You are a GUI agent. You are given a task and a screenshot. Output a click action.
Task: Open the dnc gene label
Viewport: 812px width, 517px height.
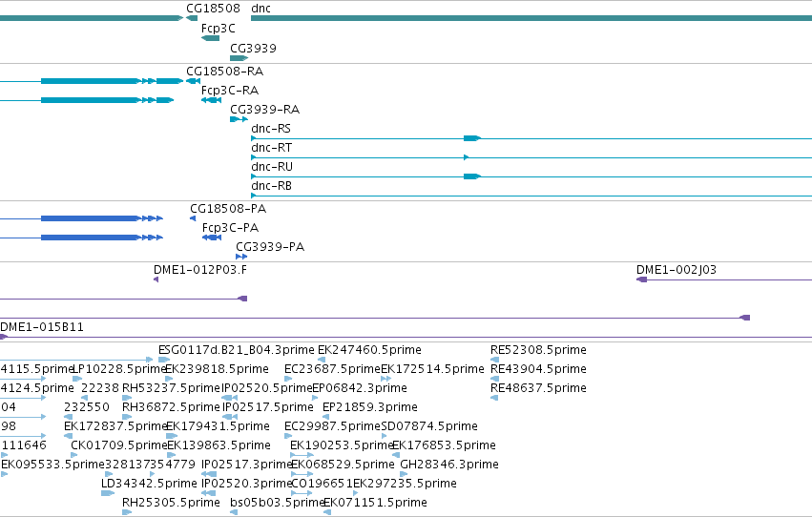(x=261, y=9)
